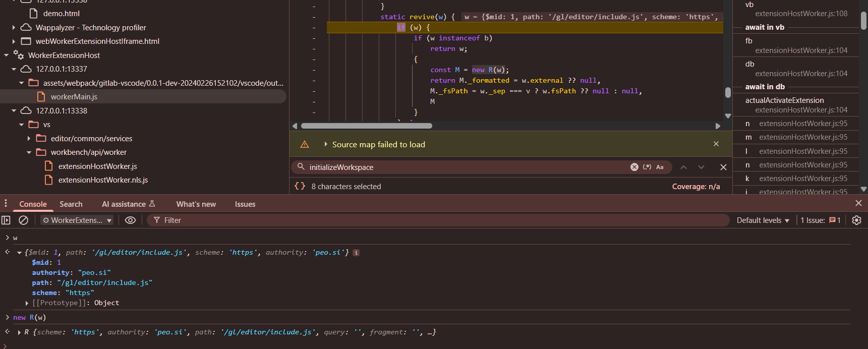The image size is (868, 349).
Task: Collapse the 127.0.0.1:13337 node
Action: [x=14, y=69]
